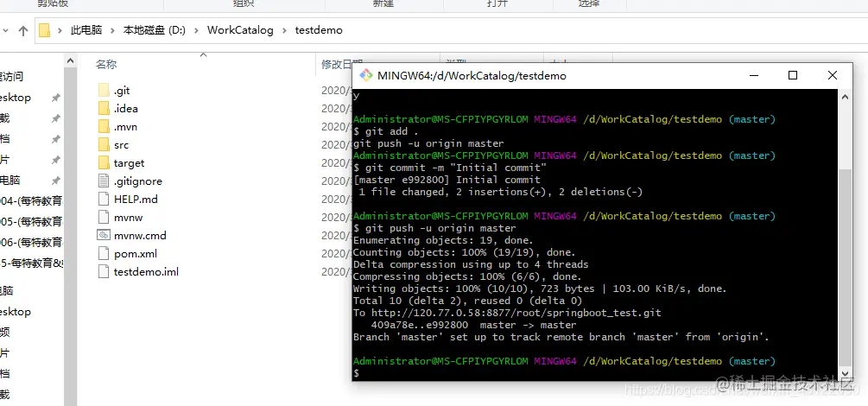The image size is (868, 406).
Task: Select the src folder name
Action: [x=121, y=145]
